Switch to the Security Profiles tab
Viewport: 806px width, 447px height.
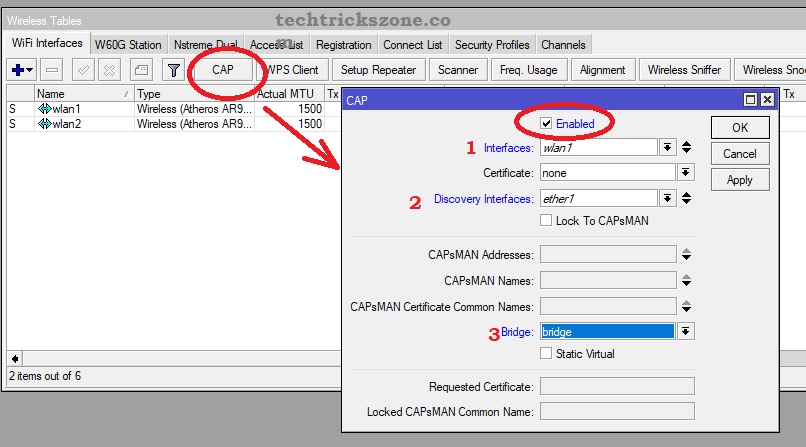[x=491, y=45]
